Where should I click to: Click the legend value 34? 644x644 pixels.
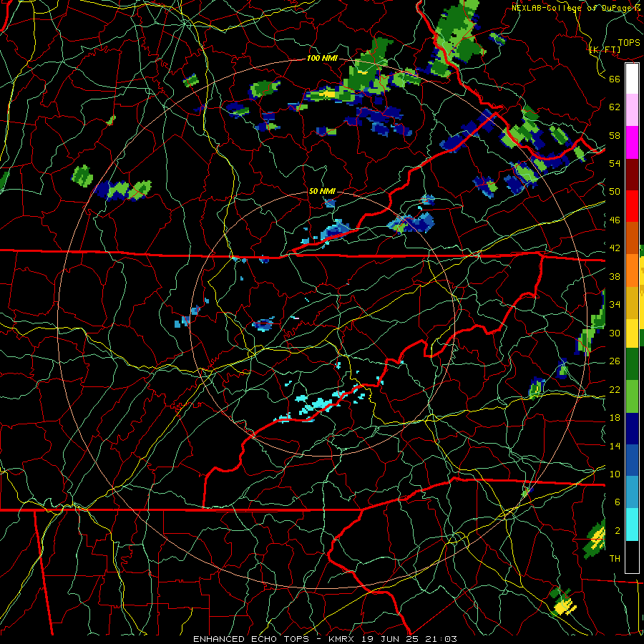(615, 305)
